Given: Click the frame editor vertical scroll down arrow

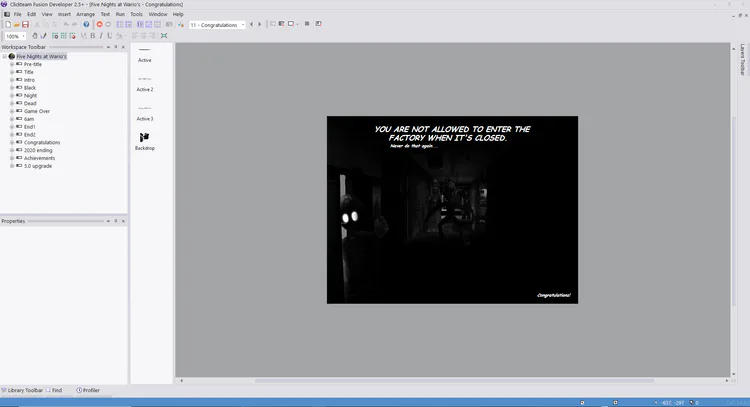Looking at the screenshot, I should (734, 374).
